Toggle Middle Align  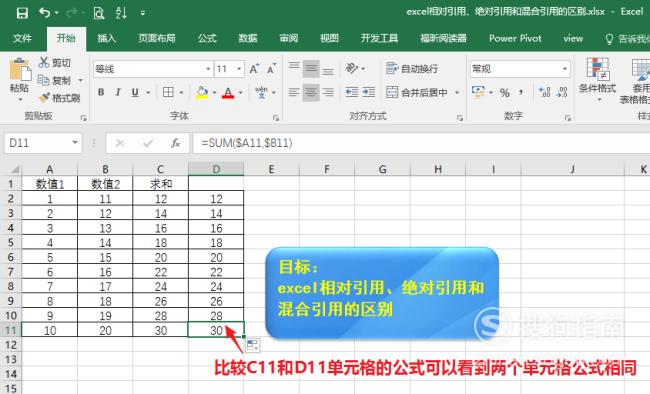click(311, 69)
